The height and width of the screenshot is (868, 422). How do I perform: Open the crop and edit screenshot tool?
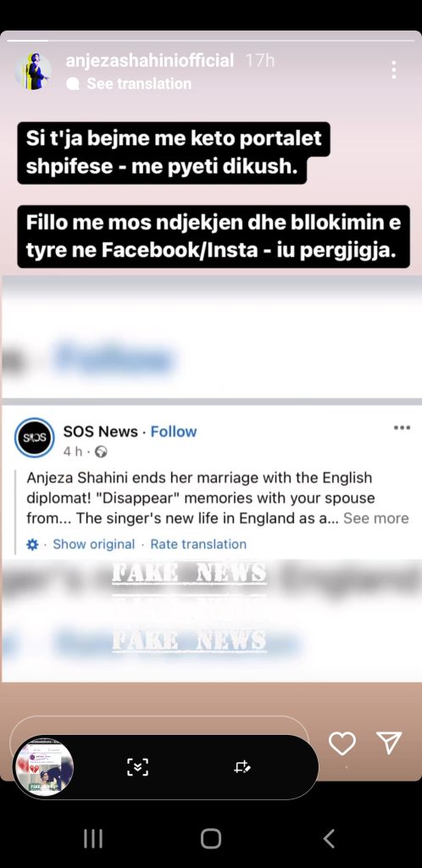242,766
